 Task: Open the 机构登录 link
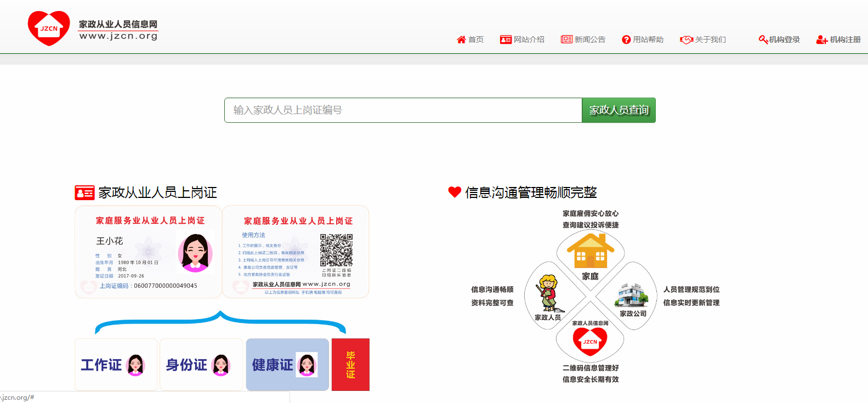[x=784, y=39]
